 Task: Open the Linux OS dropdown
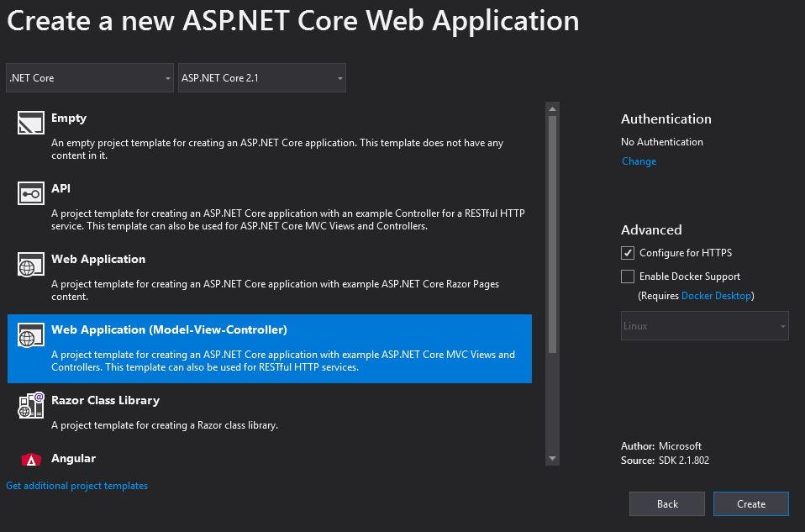[704, 326]
